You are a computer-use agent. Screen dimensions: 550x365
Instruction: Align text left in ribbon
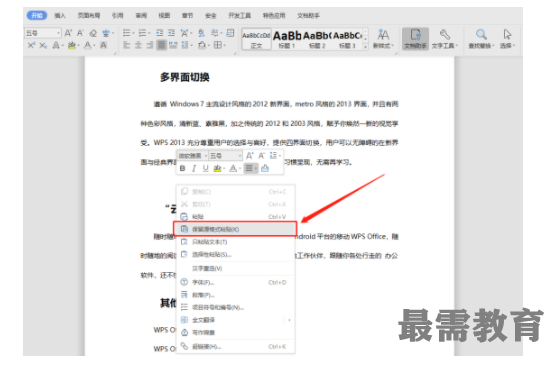[x=127, y=45]
